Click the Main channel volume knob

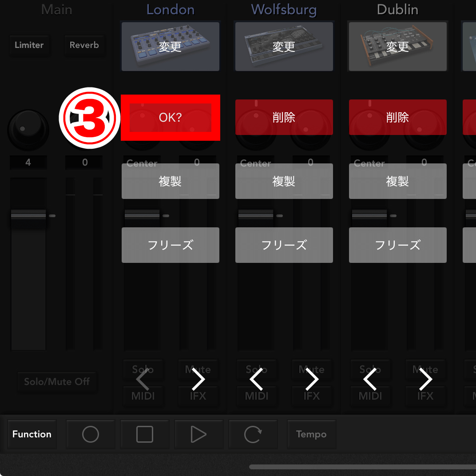coord(28,130)
